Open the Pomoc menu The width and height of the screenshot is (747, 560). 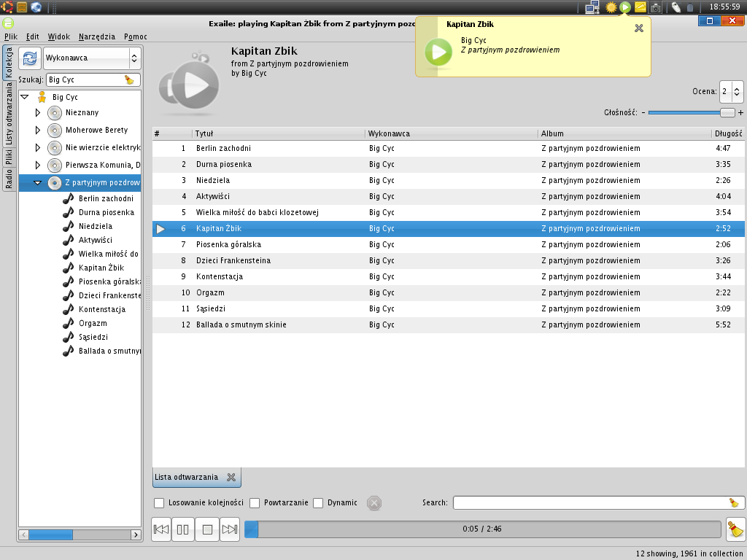coord(135,36)
